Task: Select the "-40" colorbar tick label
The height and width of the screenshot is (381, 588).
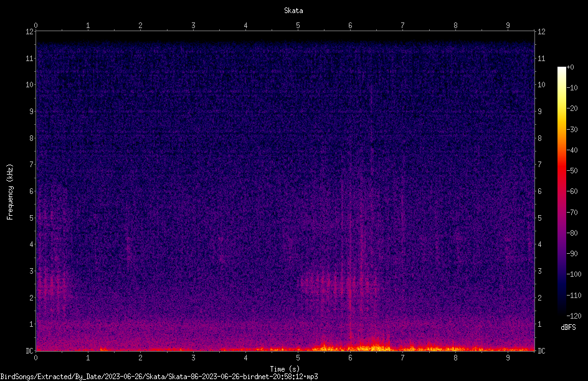Action: pyautogui.click(x=572, y=150)
